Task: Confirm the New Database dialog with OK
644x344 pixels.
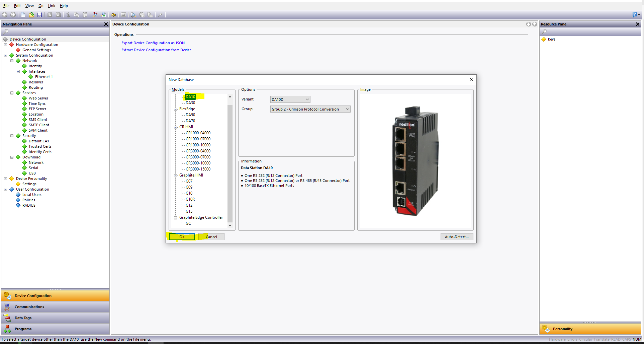Action: tap(182, 237)
